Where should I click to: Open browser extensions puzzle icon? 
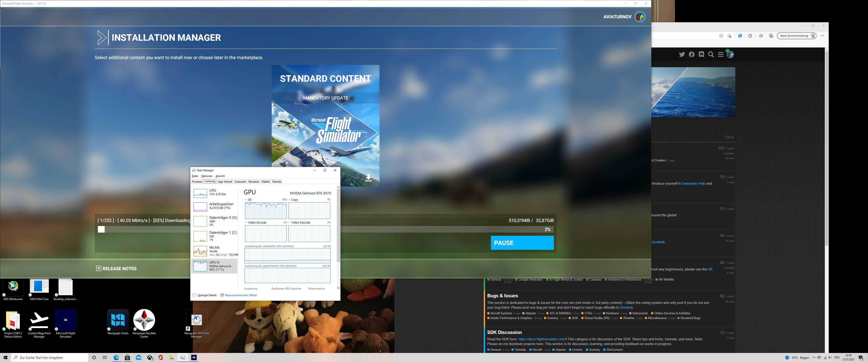750,36
